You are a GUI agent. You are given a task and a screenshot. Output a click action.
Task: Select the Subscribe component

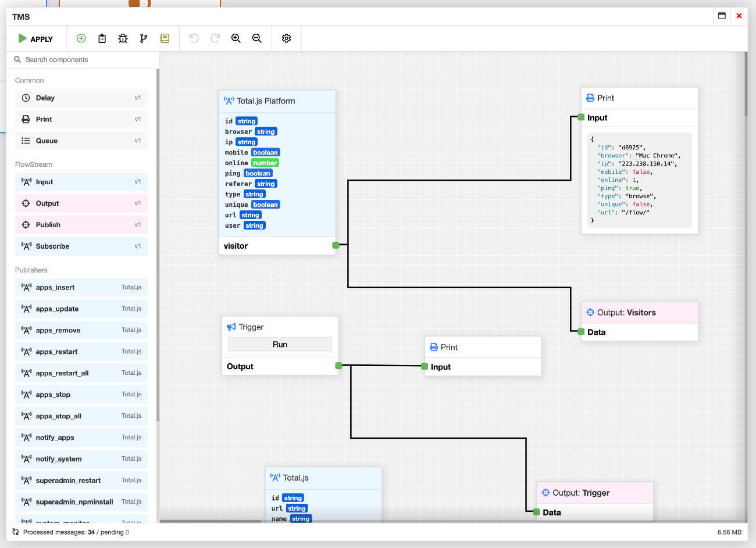81,246
